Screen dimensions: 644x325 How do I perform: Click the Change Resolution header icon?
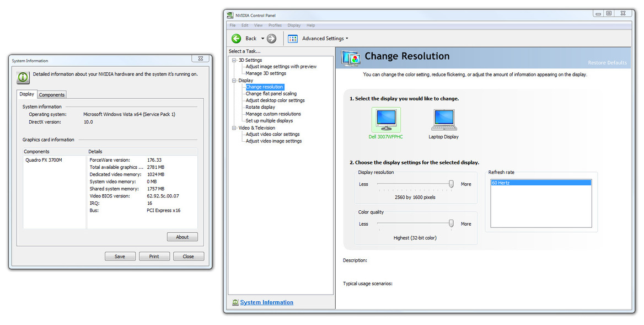coord(351,58)
